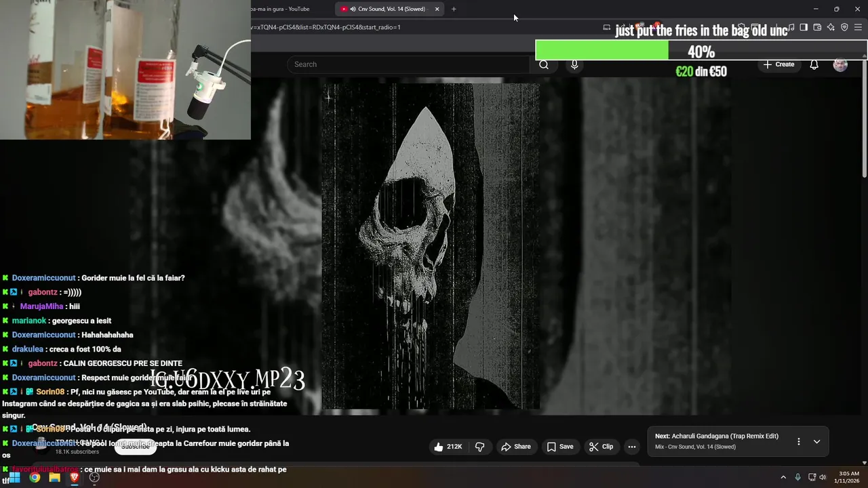Open Brave browser from the taskbar
Image resolution: width=868 pixels, height=488 pixels.
(75, 477)
